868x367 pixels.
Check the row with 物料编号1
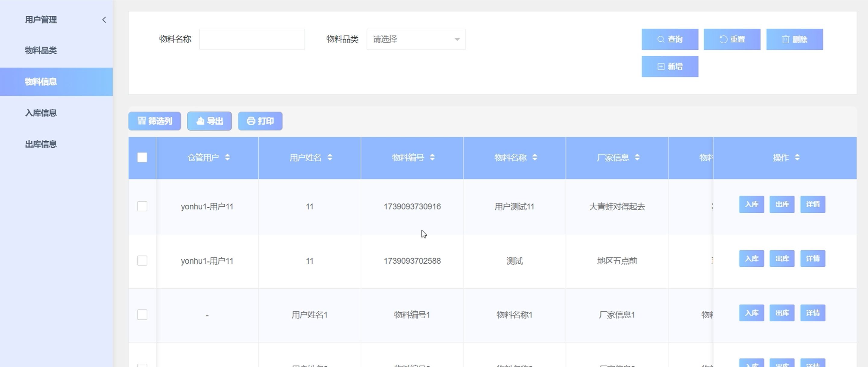tap(142, 315)
